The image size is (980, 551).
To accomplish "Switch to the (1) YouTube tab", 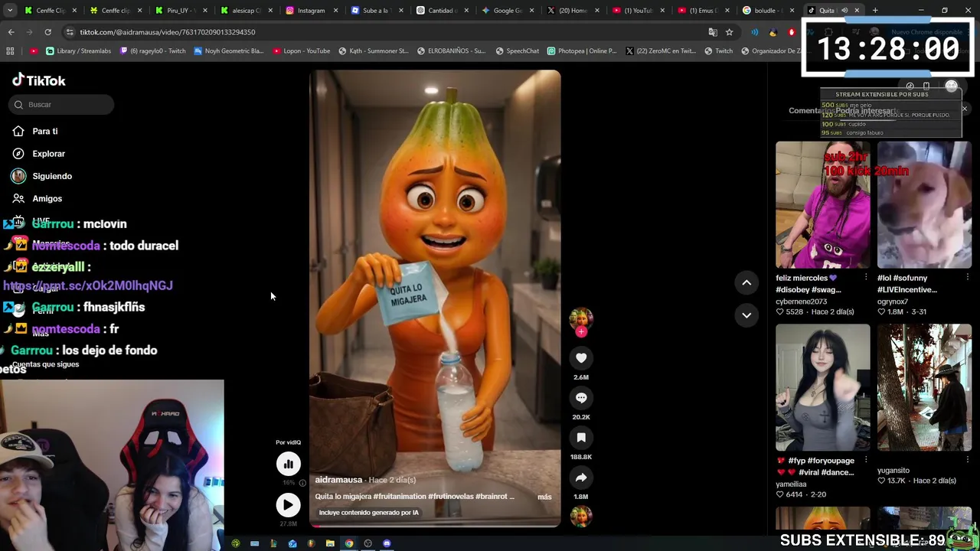I will pos(639,11).
